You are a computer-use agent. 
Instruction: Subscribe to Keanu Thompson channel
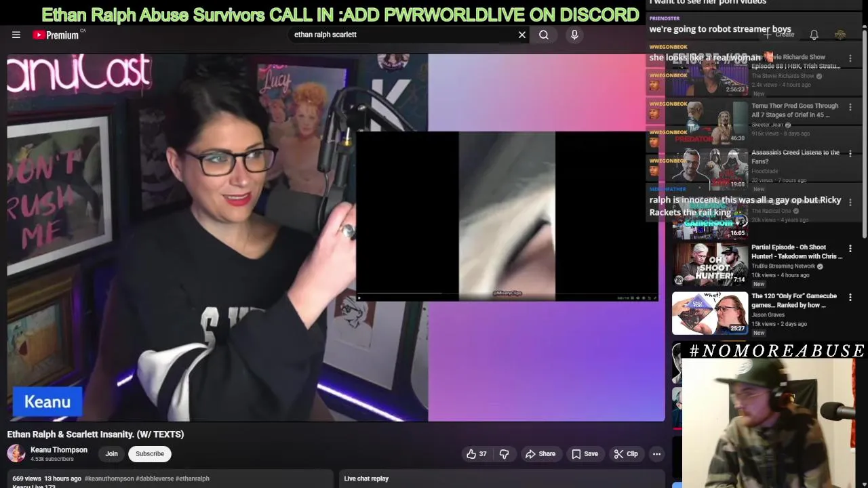(x=150, y=454)
